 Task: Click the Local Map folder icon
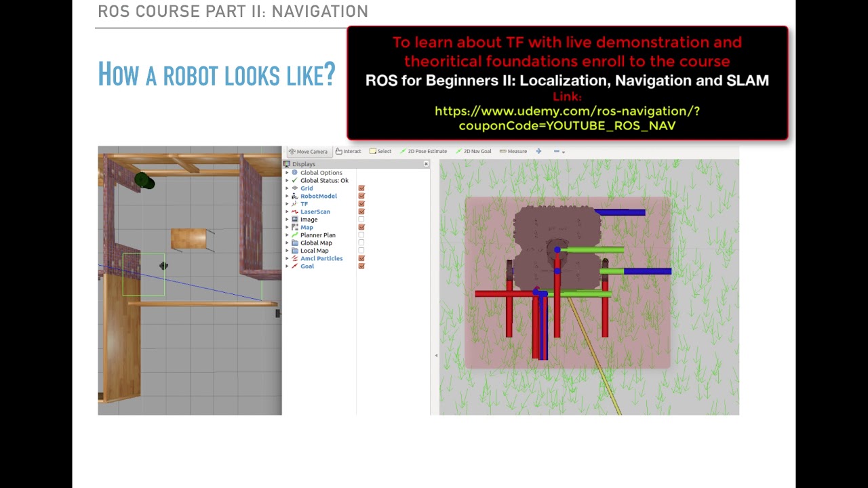point(294,251)
